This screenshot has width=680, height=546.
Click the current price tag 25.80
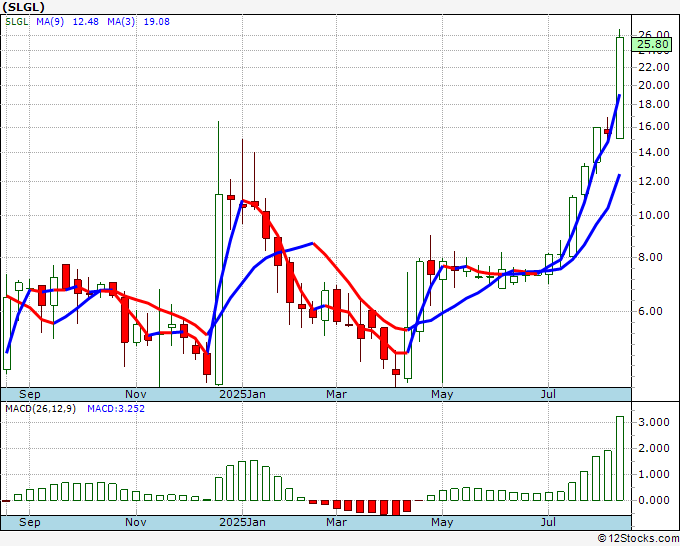(x=652, y=44)
